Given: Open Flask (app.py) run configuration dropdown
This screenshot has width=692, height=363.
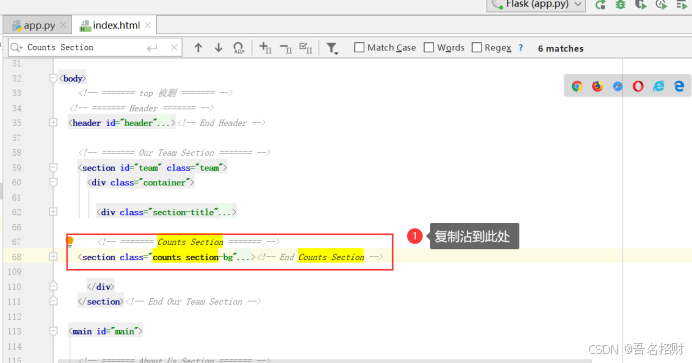Looking at the screenshot, I should tap(536, 5).
